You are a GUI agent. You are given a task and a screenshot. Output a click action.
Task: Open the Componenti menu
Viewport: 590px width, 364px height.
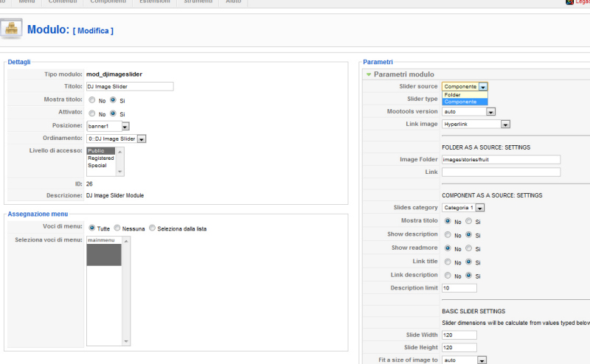108,2
